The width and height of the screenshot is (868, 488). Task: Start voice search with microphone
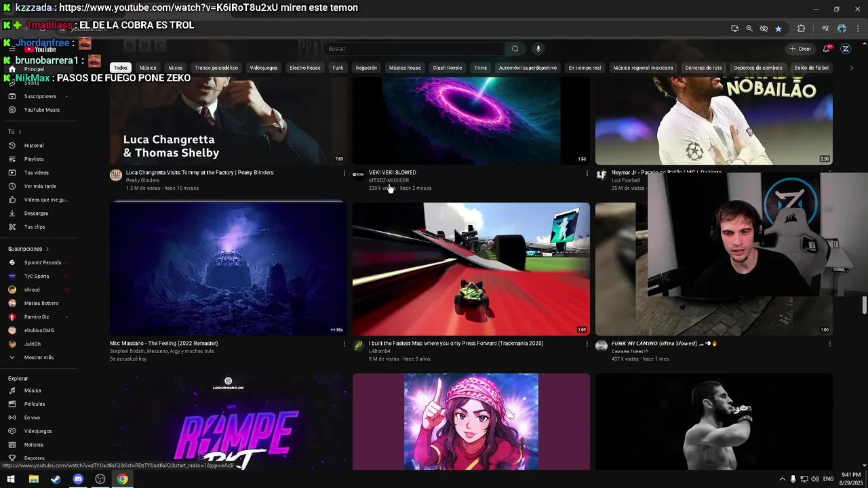538,49
